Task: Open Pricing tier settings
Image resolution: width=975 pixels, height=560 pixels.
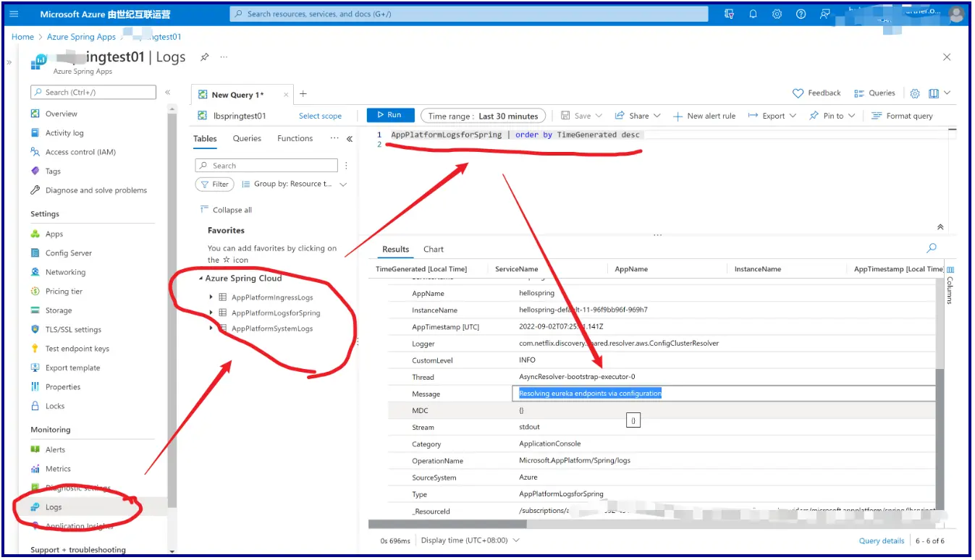Action: [64, 292]
